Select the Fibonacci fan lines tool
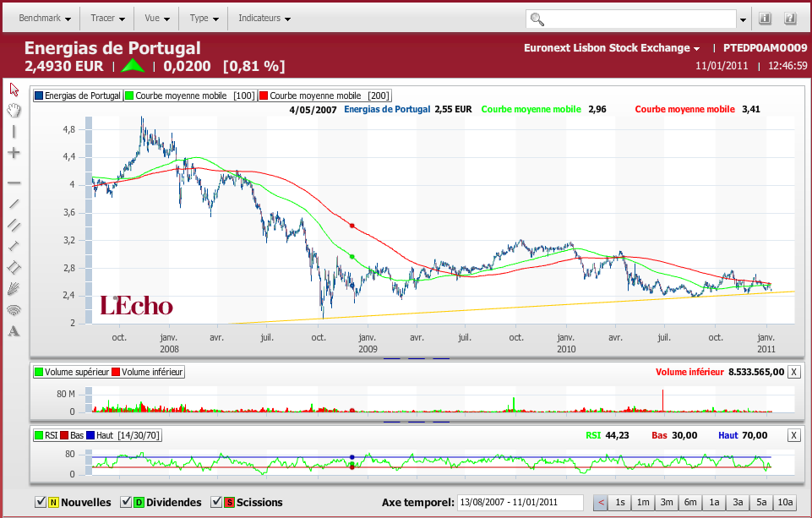 click(14, 288)
